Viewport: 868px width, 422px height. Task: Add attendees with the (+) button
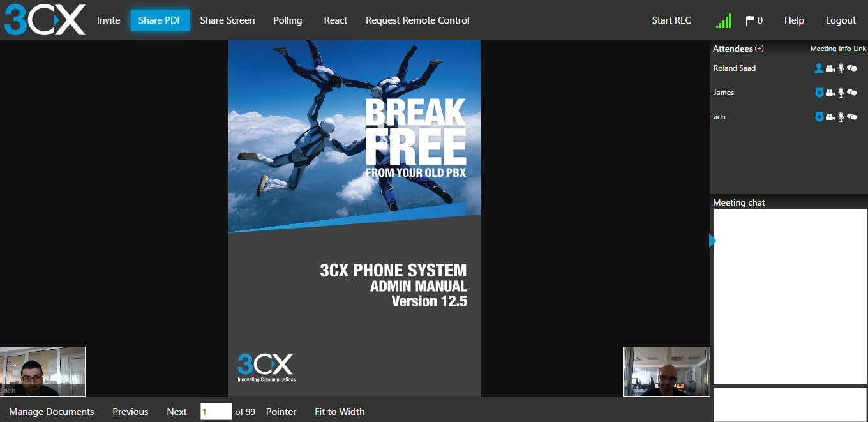pyautogui.click(x=759, y=49)
